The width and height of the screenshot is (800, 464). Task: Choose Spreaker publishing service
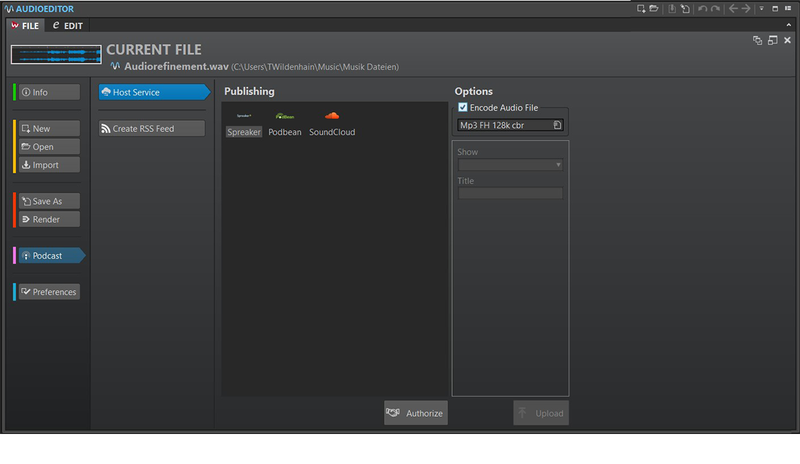(x=244, y=125)
